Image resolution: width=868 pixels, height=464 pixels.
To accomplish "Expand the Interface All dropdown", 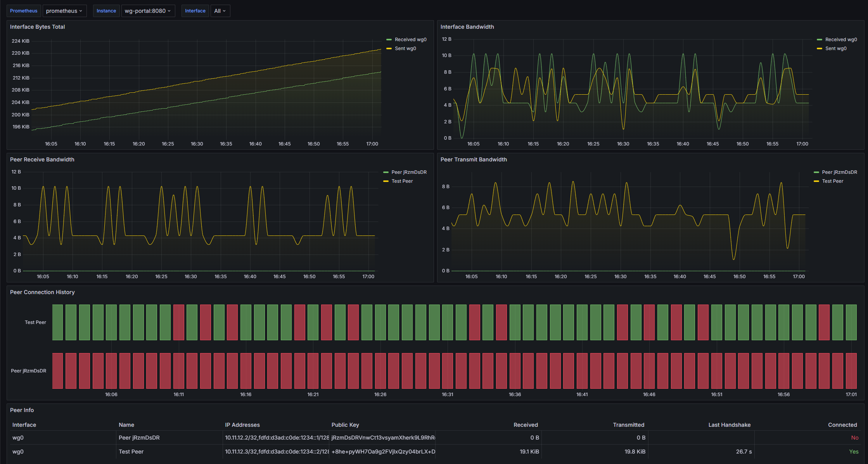I will tap(220, 11).
